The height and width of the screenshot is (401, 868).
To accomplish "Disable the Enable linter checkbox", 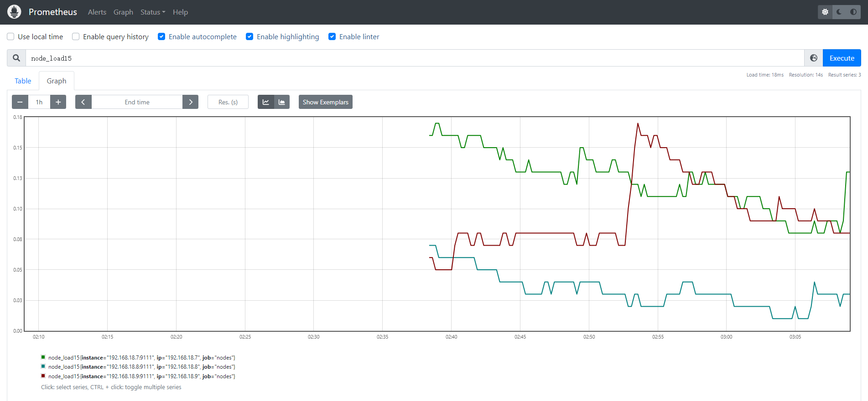I will point(332,36).
